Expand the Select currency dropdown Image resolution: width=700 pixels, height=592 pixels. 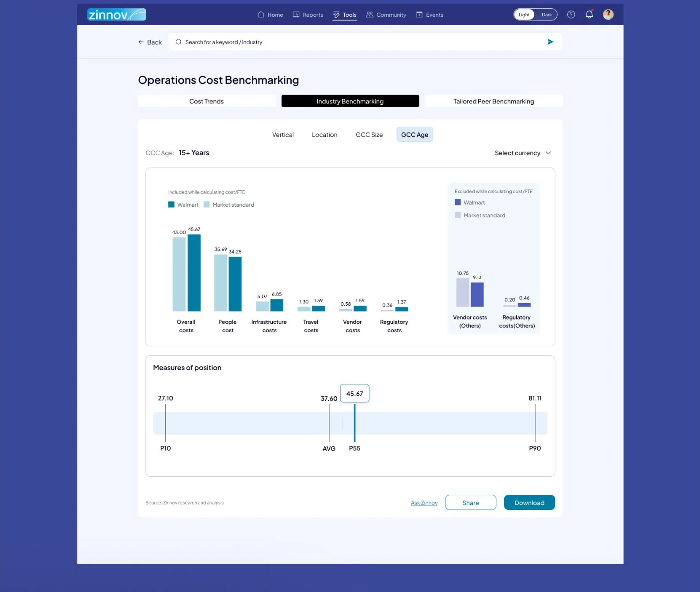[523, 153]
